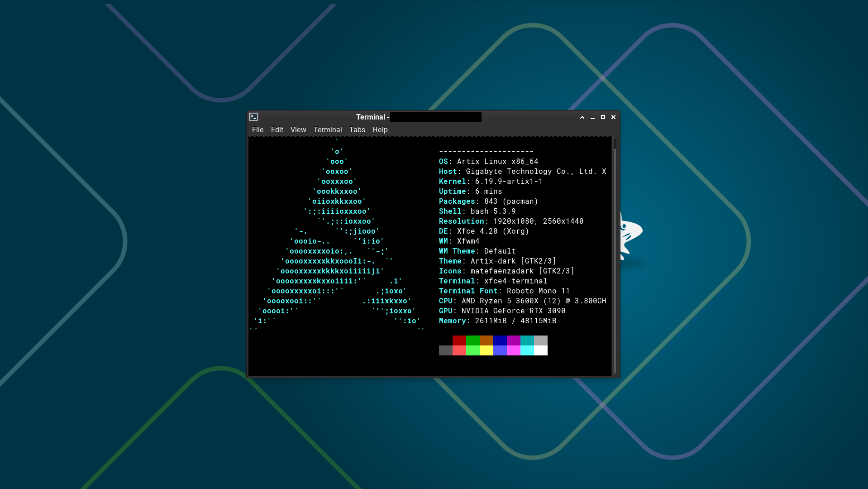Open the Terminal menu
Screen dimensions: 868x489
click(328, 129)
